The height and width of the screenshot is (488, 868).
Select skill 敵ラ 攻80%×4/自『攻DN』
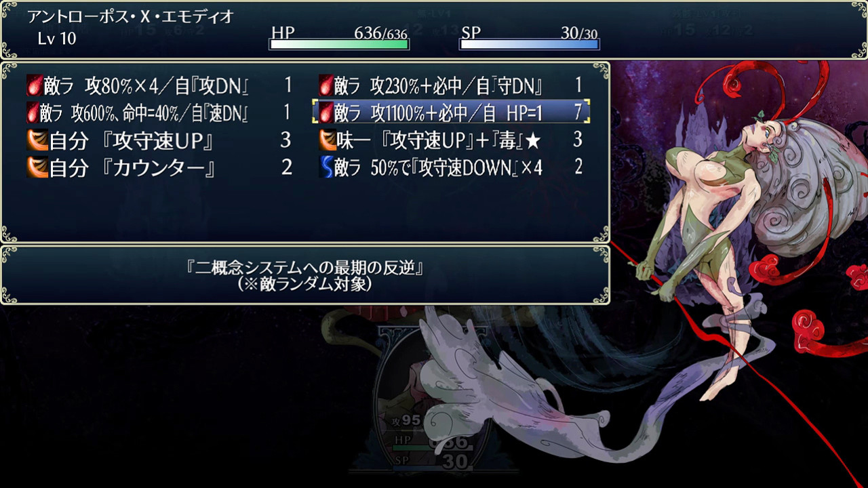coord(160,86)
